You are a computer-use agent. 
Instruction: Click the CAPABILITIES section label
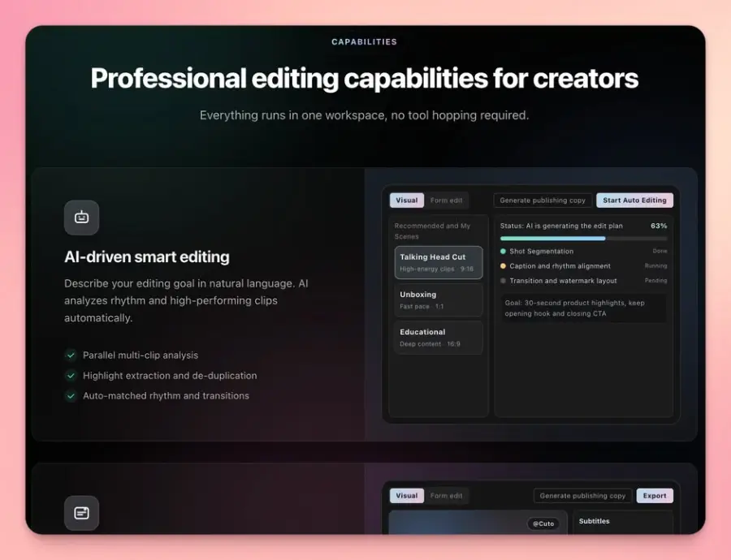point(364,42)
